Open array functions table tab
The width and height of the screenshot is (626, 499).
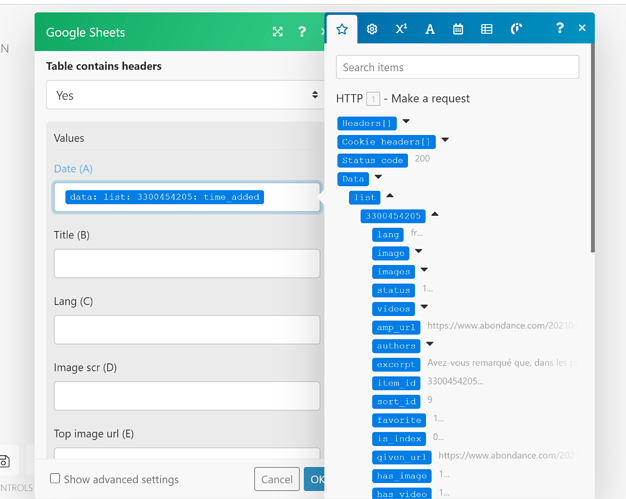[x=487, y=29]
